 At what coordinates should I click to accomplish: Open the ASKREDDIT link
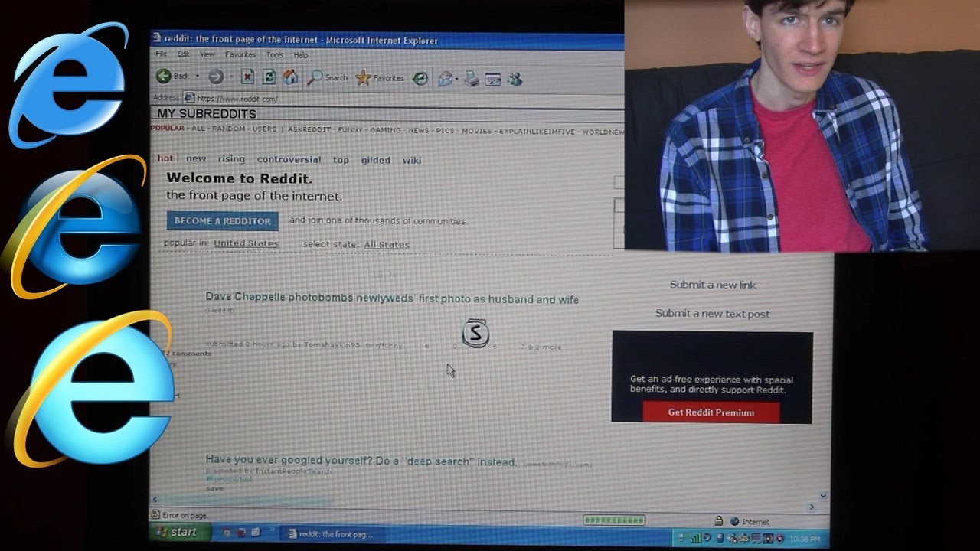click(309, 129)
